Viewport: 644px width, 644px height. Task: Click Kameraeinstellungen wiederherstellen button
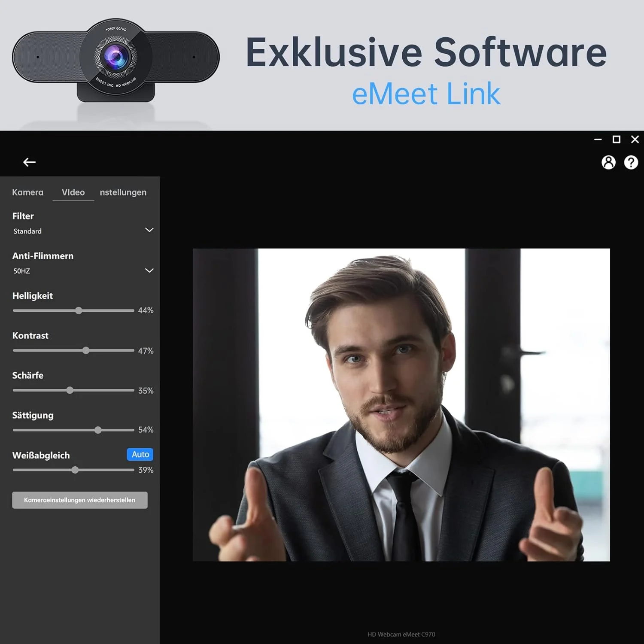click(80, 500)
